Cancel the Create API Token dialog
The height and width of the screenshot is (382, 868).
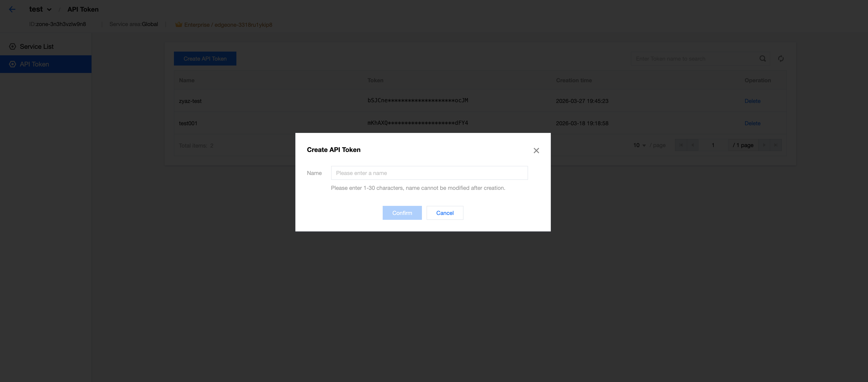445,213
